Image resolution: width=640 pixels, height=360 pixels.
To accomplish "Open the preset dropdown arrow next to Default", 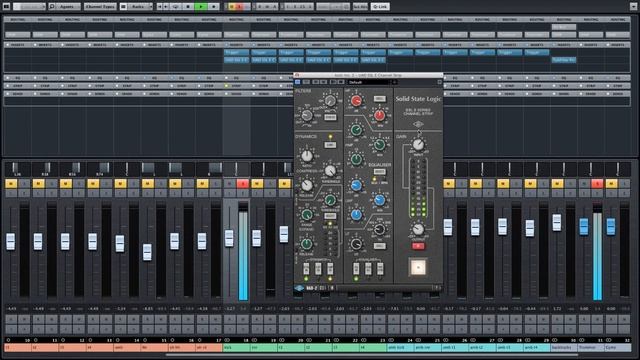I will [x=394, y=82].
